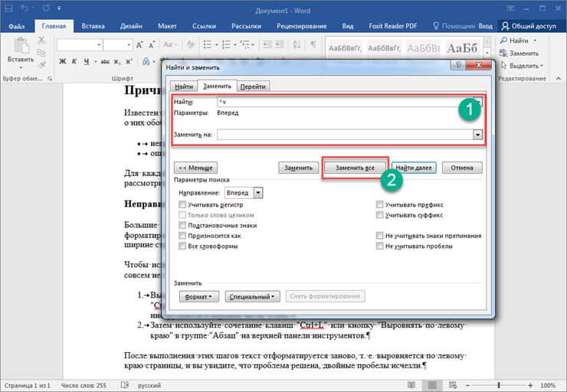Open the Формат dropdown button

pos(199,296)
